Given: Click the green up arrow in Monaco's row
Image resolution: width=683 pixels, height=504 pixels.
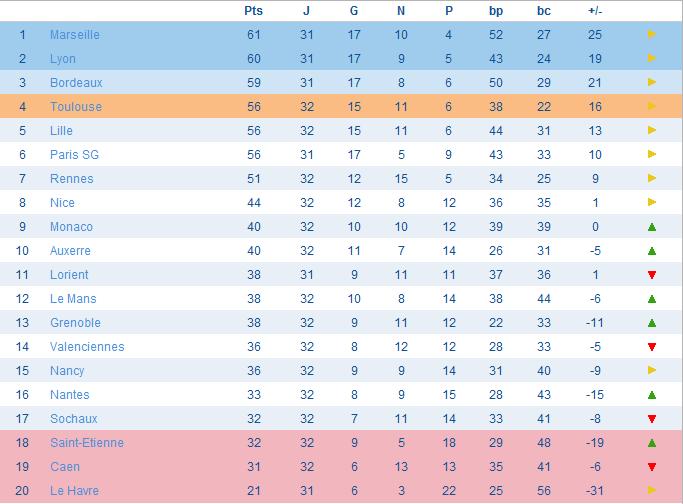Looking at the screenshot, I should point(652,227).
